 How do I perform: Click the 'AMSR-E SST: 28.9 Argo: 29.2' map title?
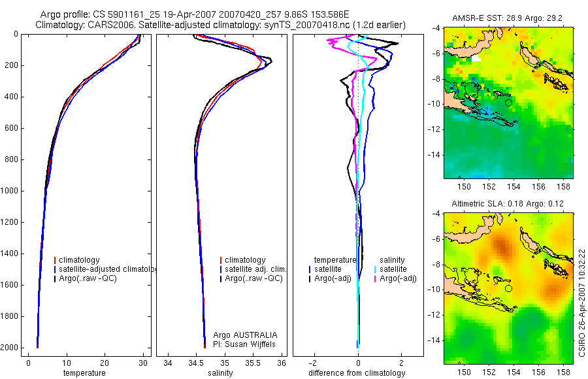coord(508,18)
